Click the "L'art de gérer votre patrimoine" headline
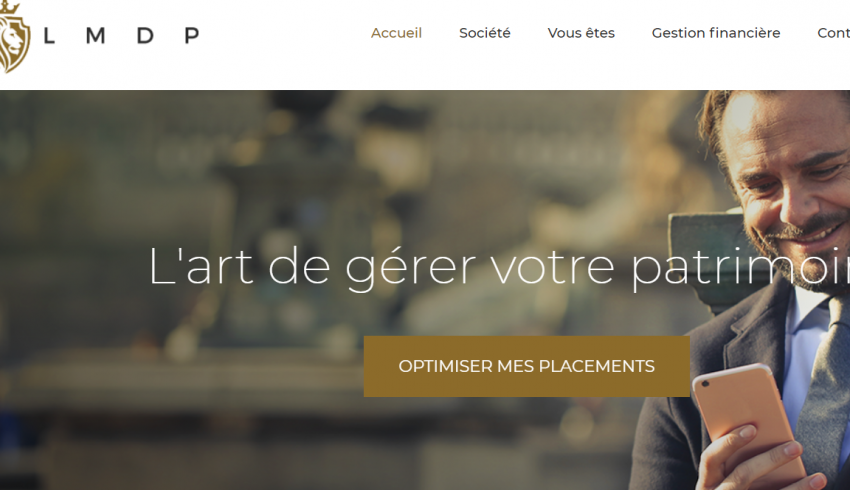Viewport: 850px width, 490px height. coord(499,267)
